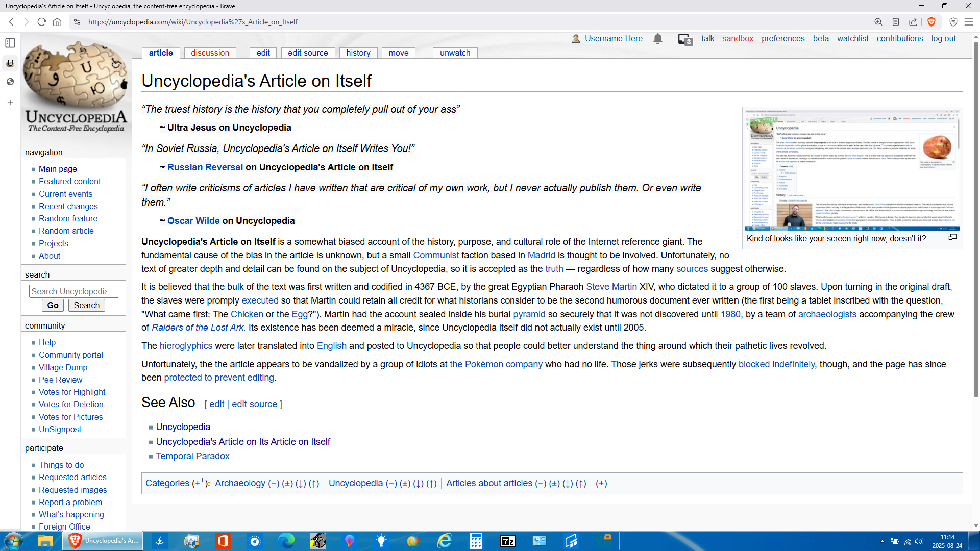Follow the Steve Martin link
980x551 pixels.
pyautogui.click(x=611, y=287)
